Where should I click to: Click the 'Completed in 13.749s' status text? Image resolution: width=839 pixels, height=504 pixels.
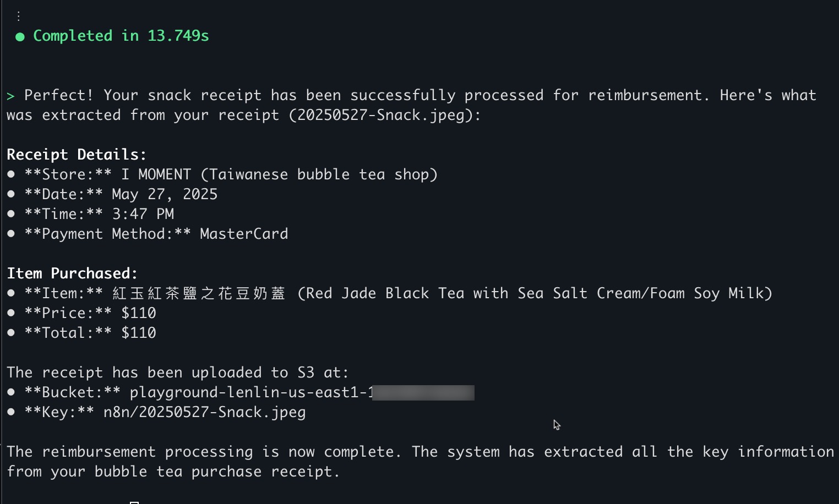(121, 36)
